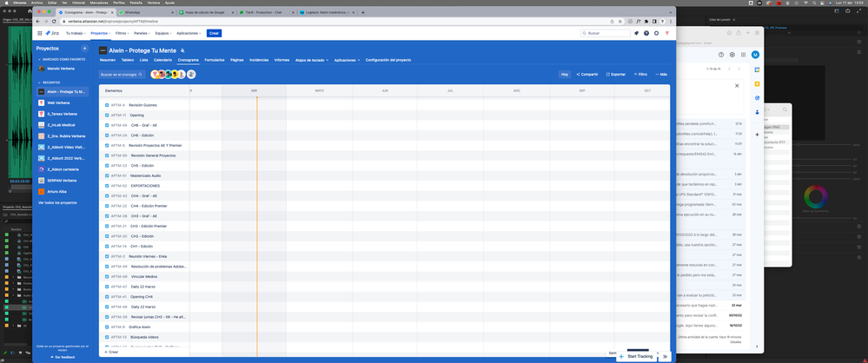Add a new project with the plus icon

(x=84, y=49)
